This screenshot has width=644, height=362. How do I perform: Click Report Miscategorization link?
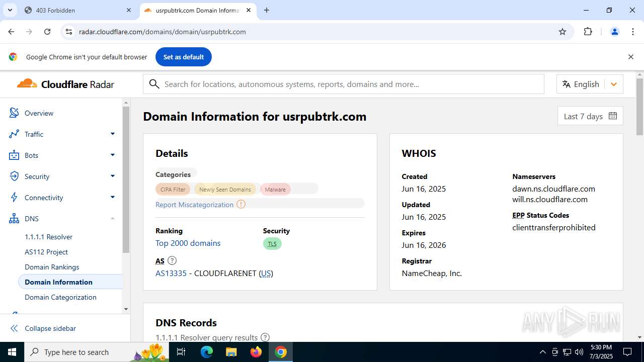(195, 205)
